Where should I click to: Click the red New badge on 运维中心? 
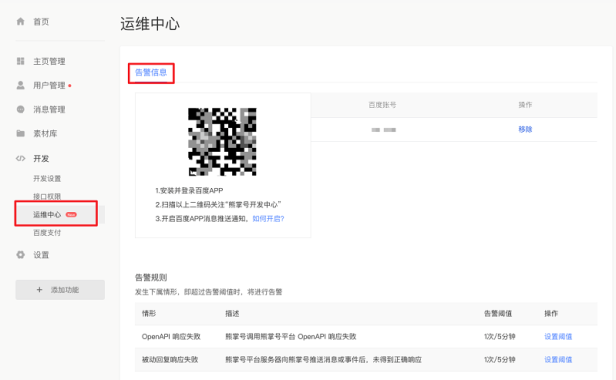click(71, 215)
